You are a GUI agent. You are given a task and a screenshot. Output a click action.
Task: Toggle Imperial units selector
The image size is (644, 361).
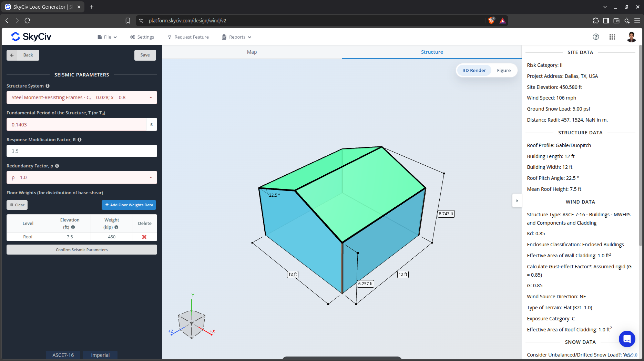coord(100,355)
